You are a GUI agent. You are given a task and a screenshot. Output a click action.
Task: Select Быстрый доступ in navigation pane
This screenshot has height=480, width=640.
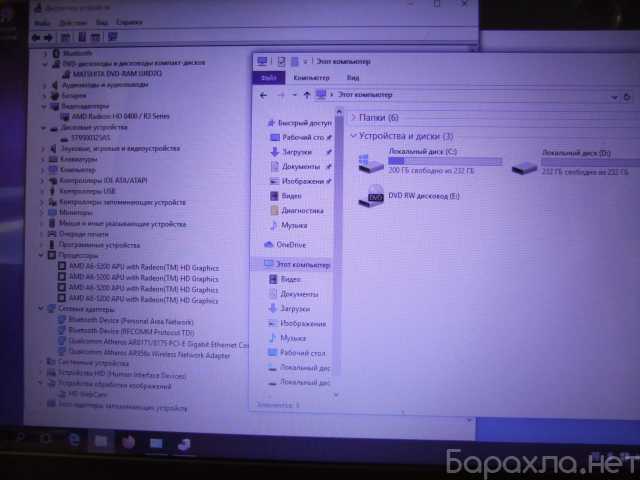click(x=304, y=123)
